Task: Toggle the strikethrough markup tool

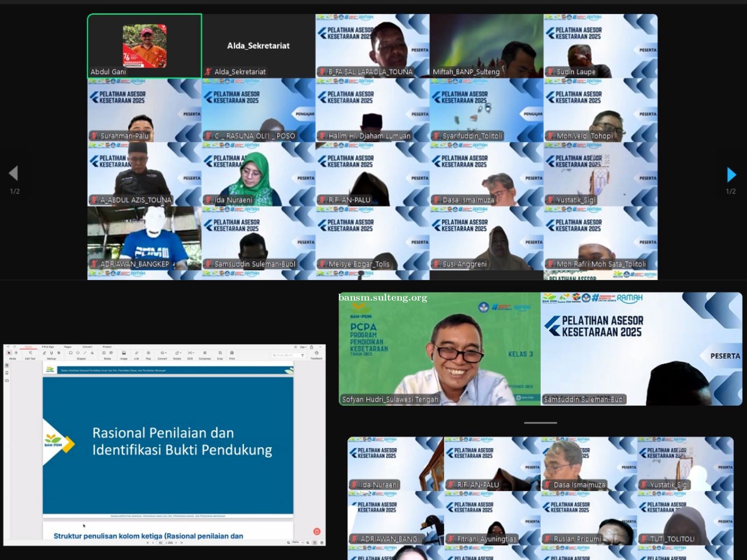Action: click(58, 353)
